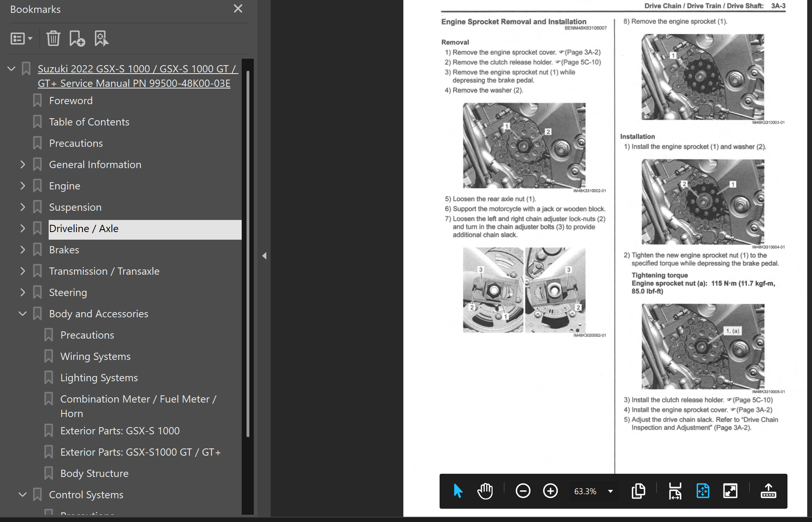
Task: Zoom out of the page
Action: coord(523,491)
